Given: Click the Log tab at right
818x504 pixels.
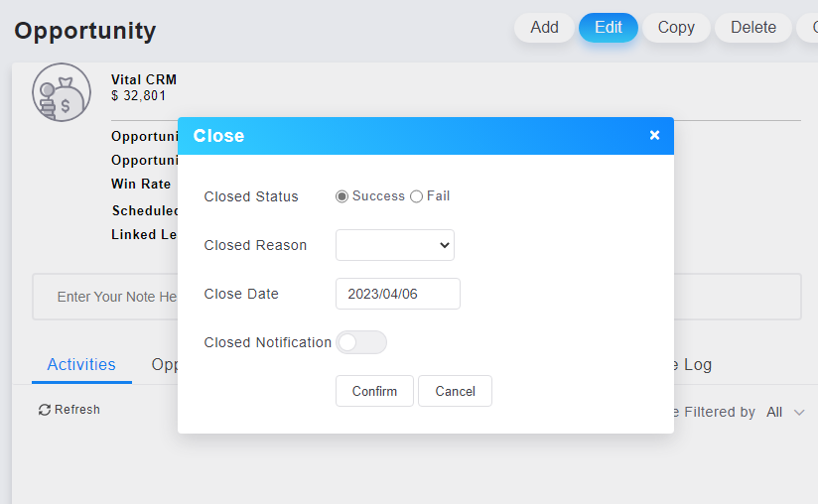Looking at the screenshot, I should 695,365.
